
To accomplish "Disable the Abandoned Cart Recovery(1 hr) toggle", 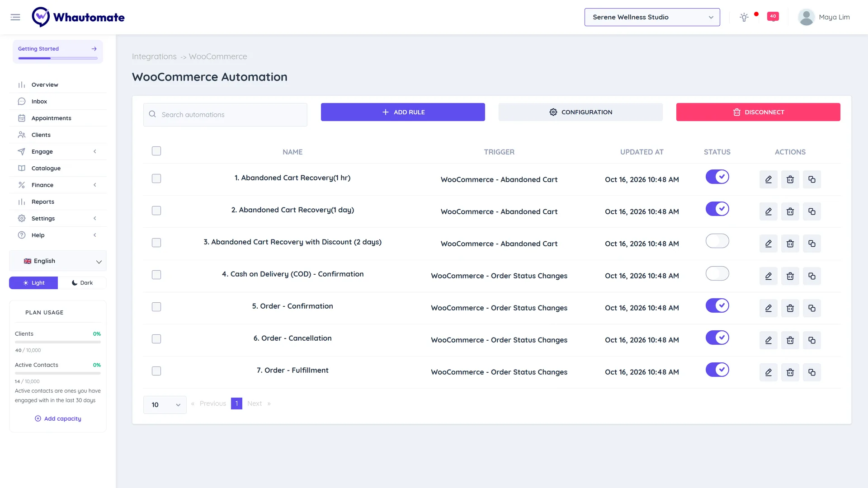I will point(717,177).
